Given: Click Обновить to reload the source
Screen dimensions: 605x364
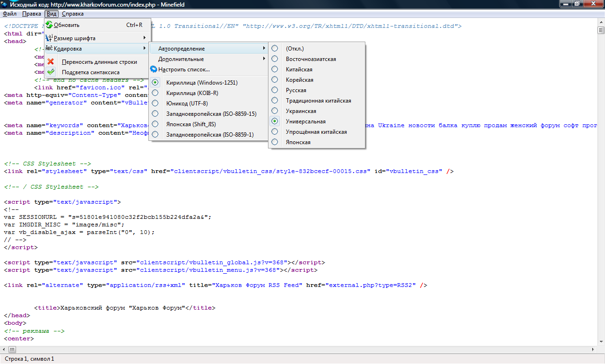Looking at the screenshot, I should [x=97, y=25].
